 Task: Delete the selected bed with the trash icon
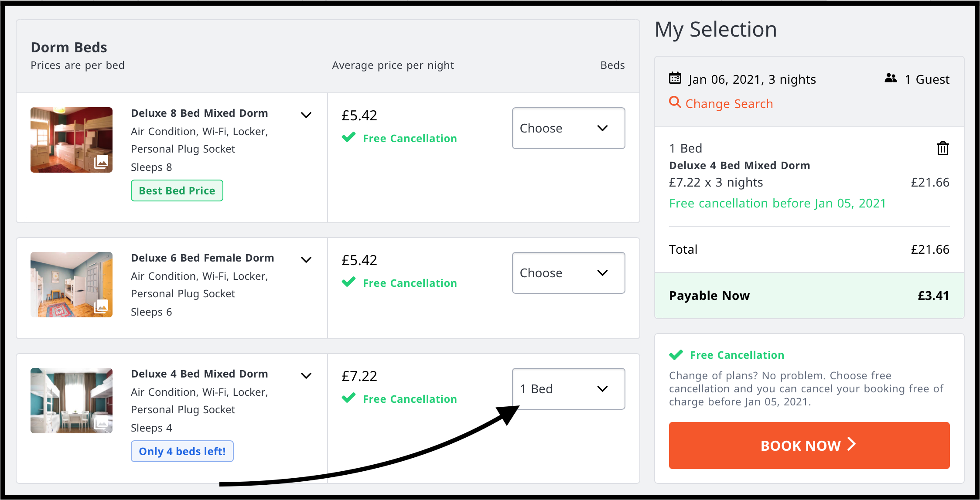942,149
